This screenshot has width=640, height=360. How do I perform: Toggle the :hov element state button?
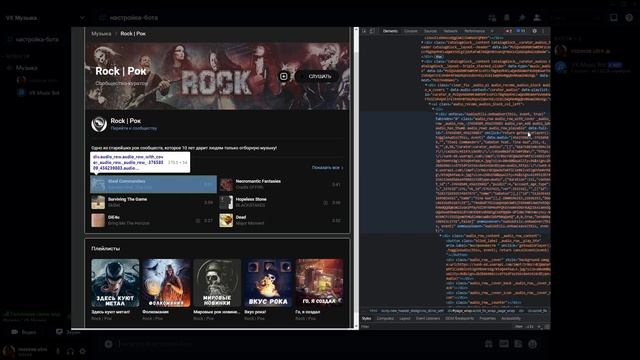[519, 327]
